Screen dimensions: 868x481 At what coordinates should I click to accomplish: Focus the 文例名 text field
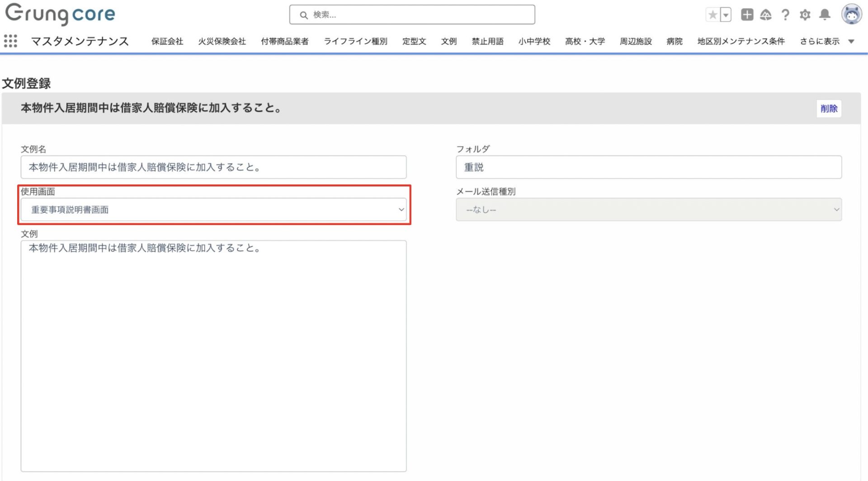[213, 167]
